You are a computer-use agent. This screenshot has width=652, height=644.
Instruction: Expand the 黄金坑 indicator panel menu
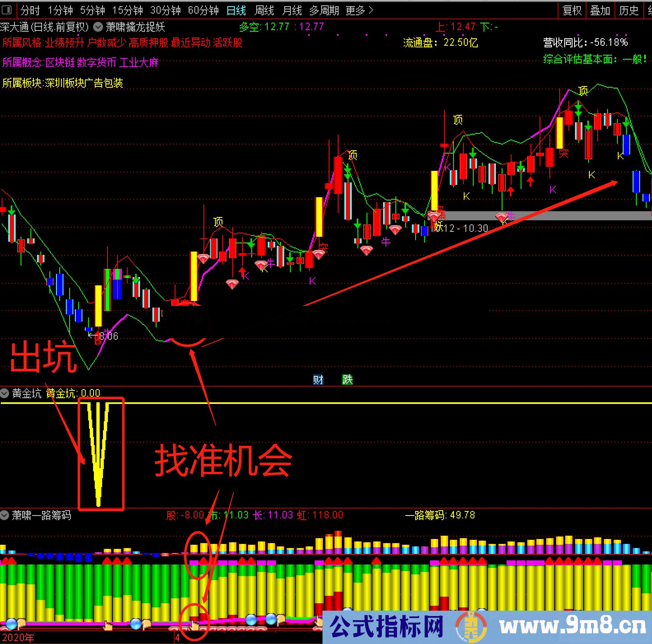[5, 393]
